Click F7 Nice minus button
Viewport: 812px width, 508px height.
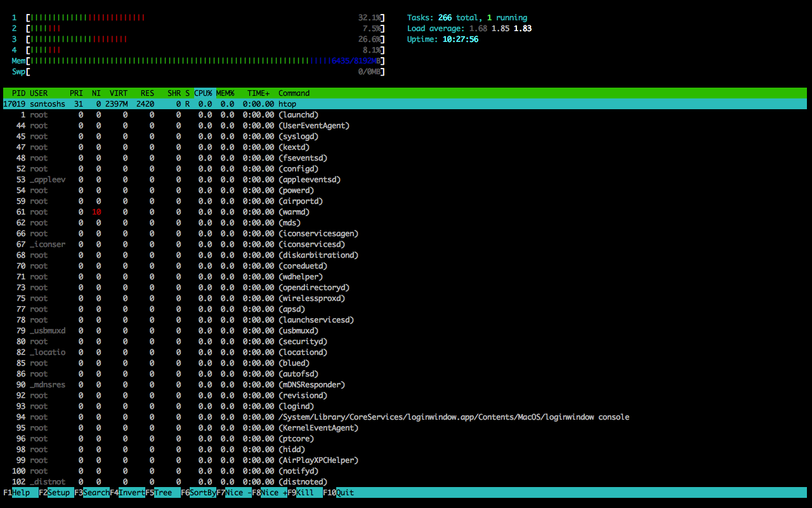pos(233,493)
